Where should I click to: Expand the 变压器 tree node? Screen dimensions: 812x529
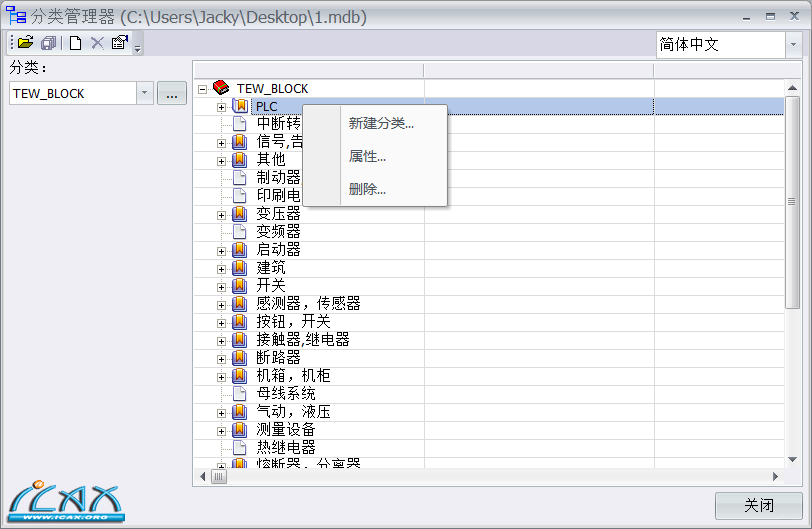tap(221, 215)
